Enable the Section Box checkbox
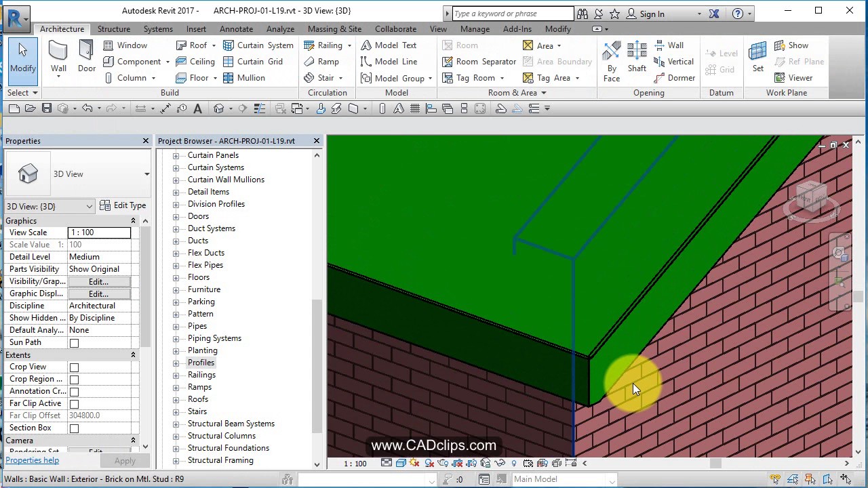Screen dimensions: 868x488 coord(75,428)
